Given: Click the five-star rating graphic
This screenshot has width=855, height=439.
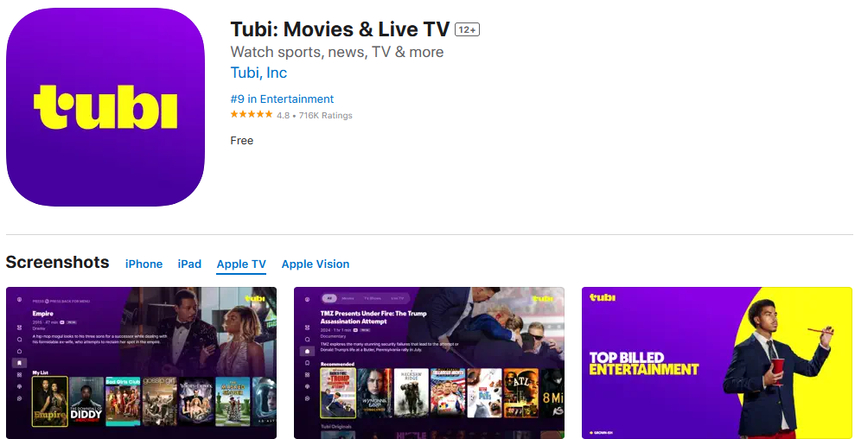Looking at the screenshot, I should pyautogui.click(x=251, y=115).
